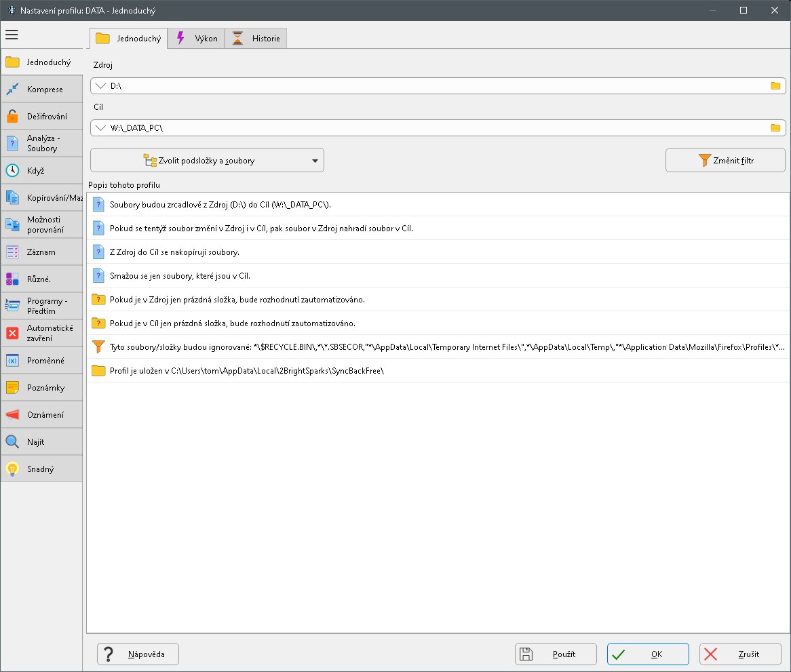Click the Použít apply button

click(556, 654)
